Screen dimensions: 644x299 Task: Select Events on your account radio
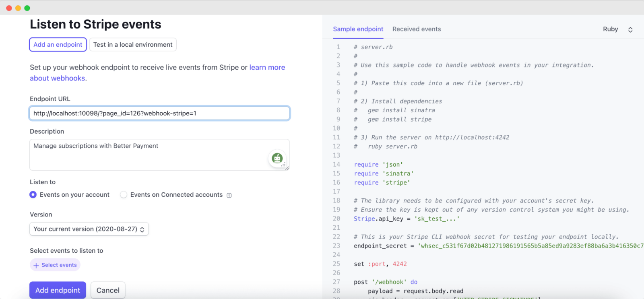(x=33, y=195)
